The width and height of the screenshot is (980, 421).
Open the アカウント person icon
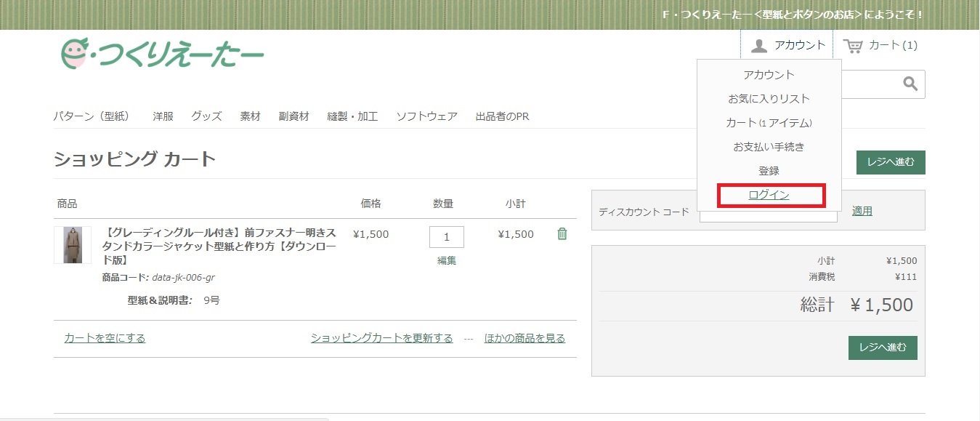click(759, 44)
